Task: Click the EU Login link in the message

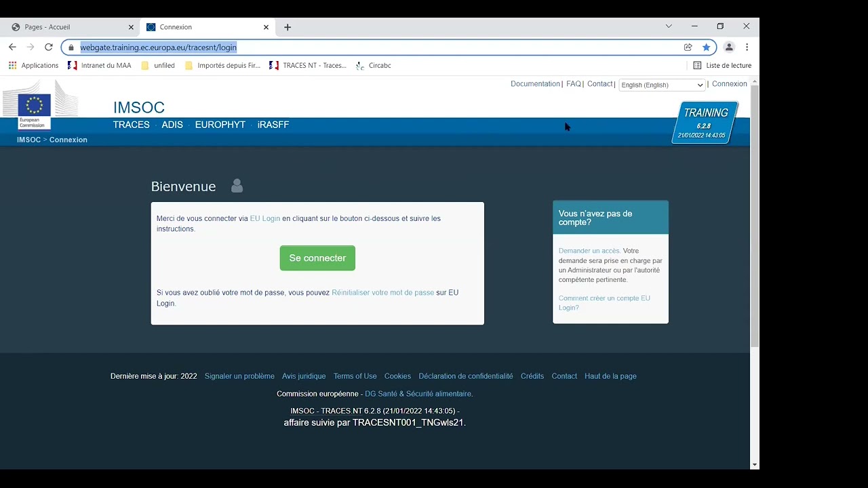Action: [x=265, y=218]
